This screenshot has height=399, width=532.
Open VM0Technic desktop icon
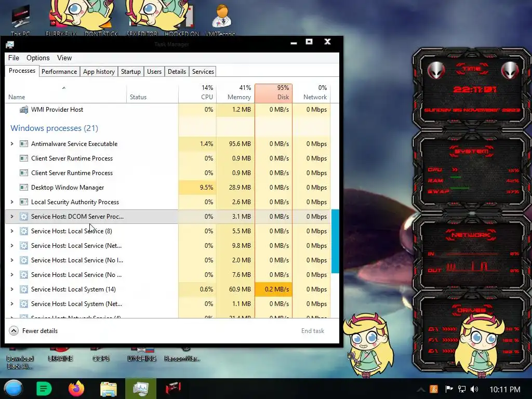coord(220,20)
